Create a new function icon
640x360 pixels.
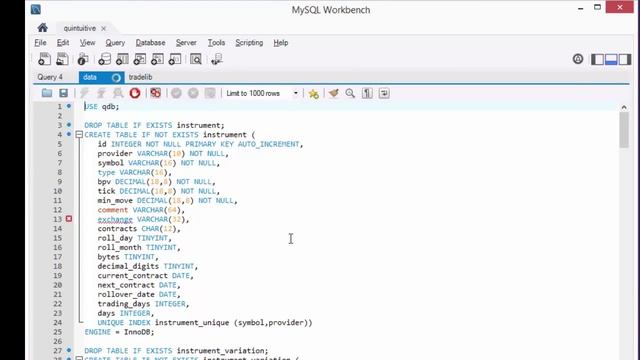[175, 59]
